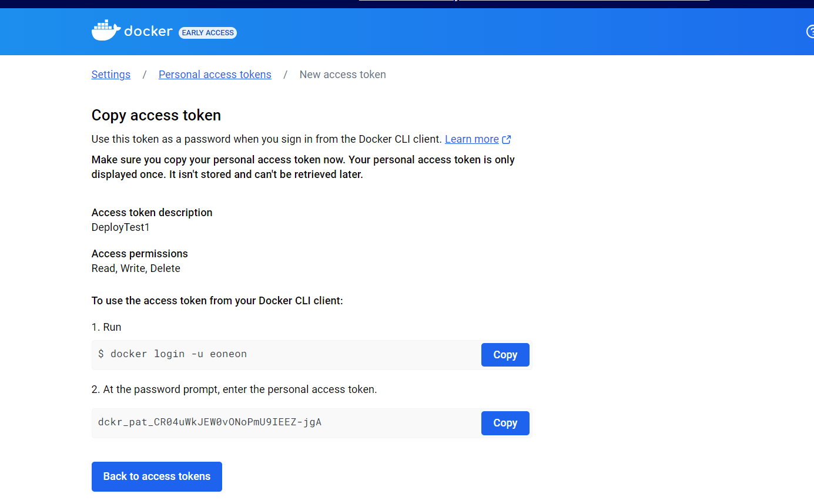The width and height of the screenshot is (814, 504).
Task: Click the docker wordmark in header
Action: coord(148,31)
